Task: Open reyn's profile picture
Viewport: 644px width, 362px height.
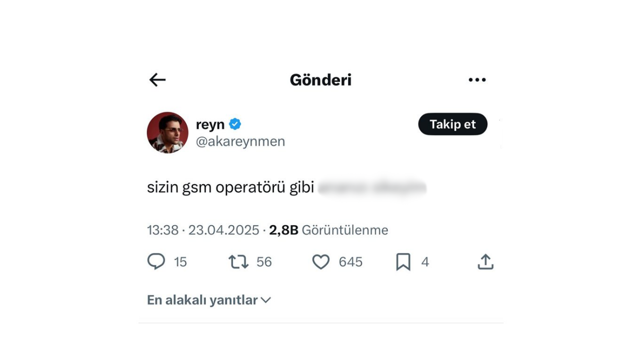Action: click(168, 133)
